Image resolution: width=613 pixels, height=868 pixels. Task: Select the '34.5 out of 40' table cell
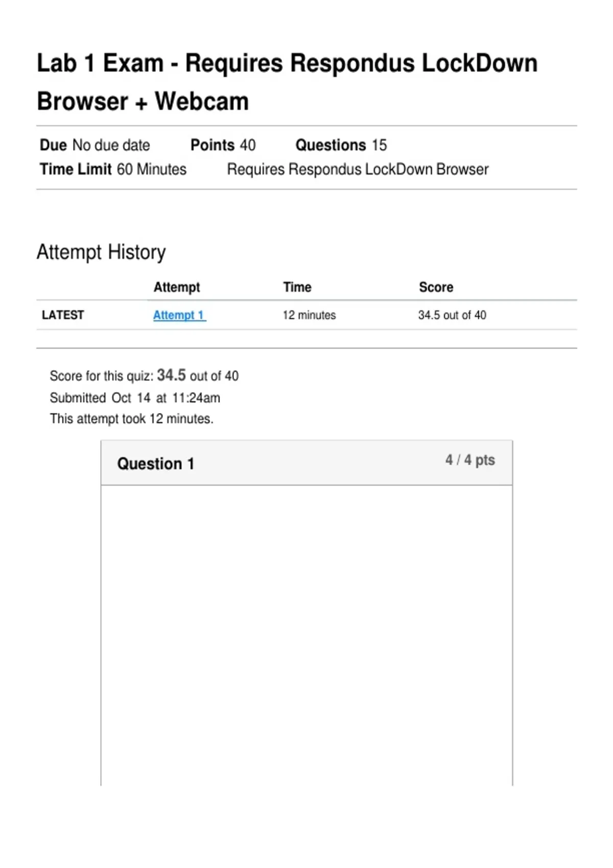[452, 315]
